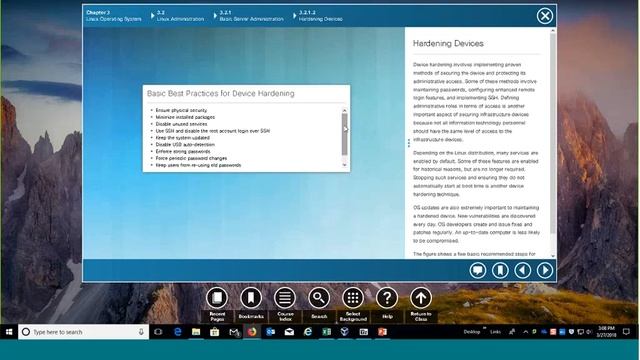Click scroll up arrow in best practices box
The height and width of the screenshot is (360, 640).
pos(344,111)
